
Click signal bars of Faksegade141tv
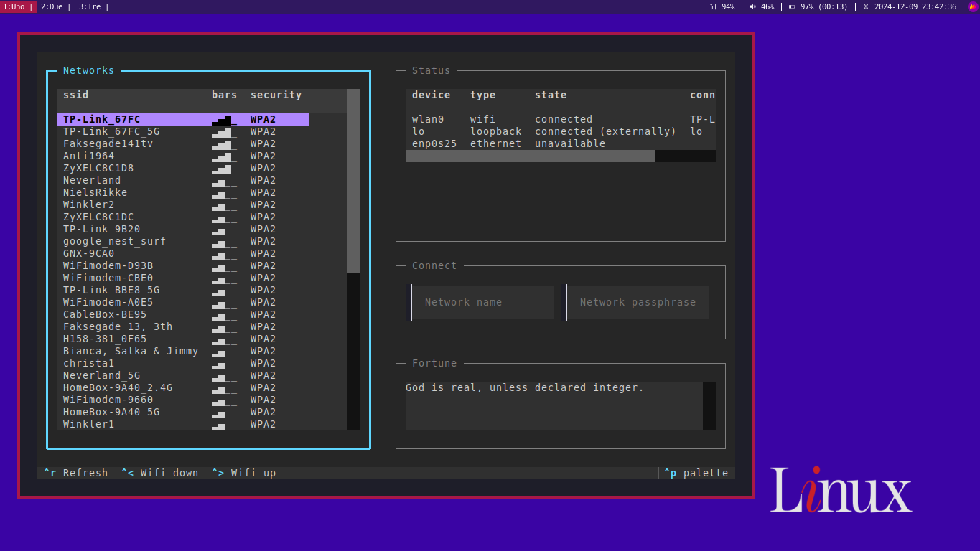point(224,143)
